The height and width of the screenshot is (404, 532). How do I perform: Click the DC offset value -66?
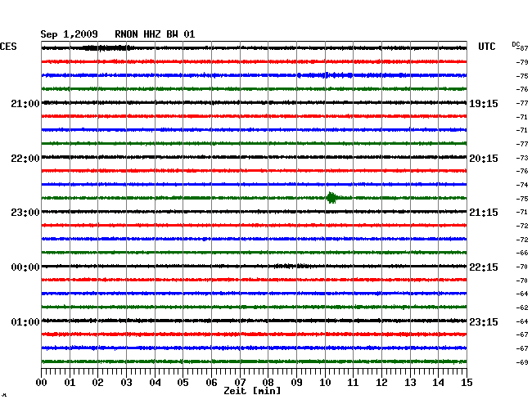pos(522,253)
